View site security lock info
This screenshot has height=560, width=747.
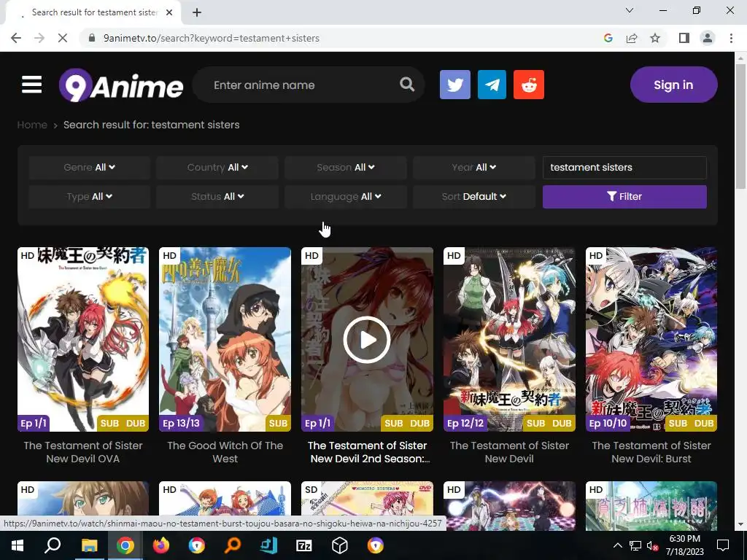tap(92, 38)
